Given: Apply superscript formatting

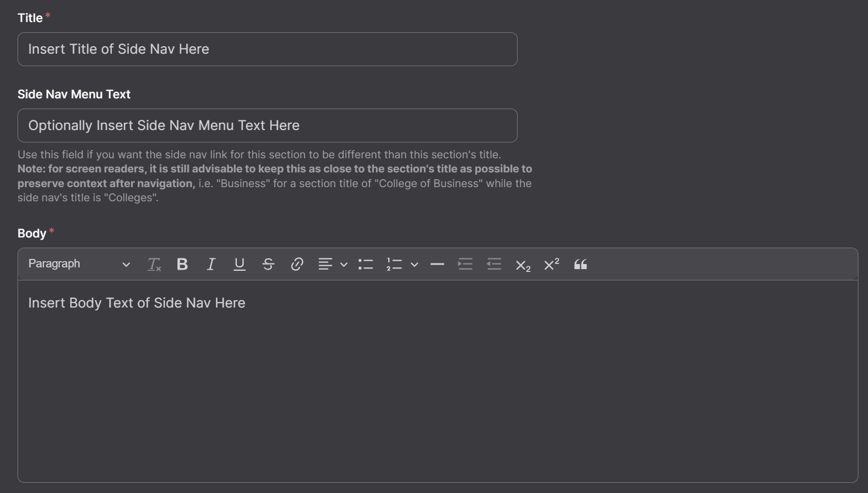Looking at the screenshot, I should tap(552, 264).
